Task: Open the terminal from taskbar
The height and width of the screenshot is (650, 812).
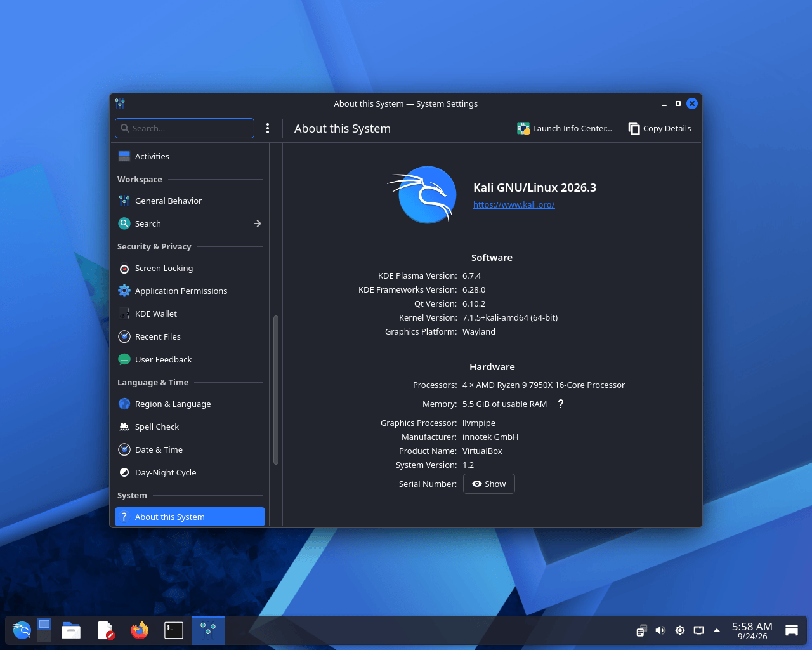Action: [174, 630]
